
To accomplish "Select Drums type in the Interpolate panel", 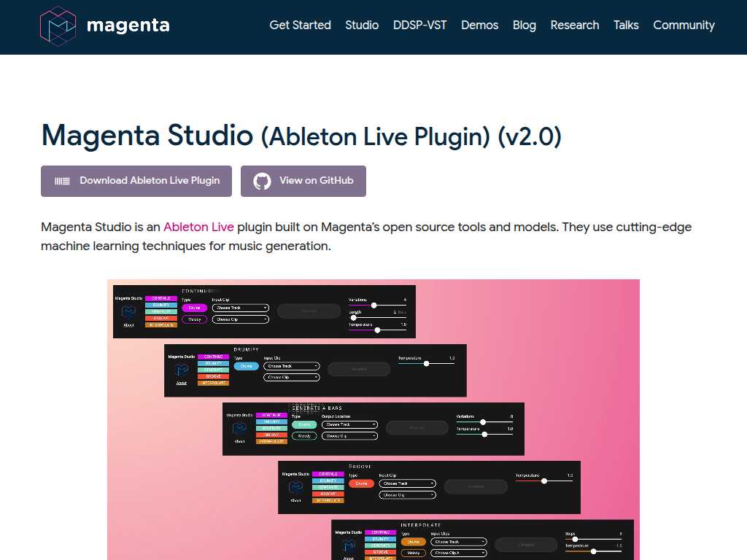I will click(x=414, y=542).
